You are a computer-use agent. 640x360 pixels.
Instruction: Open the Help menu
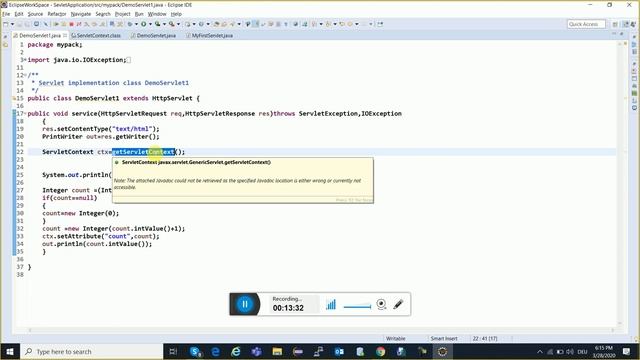click(x=176, y=14)
